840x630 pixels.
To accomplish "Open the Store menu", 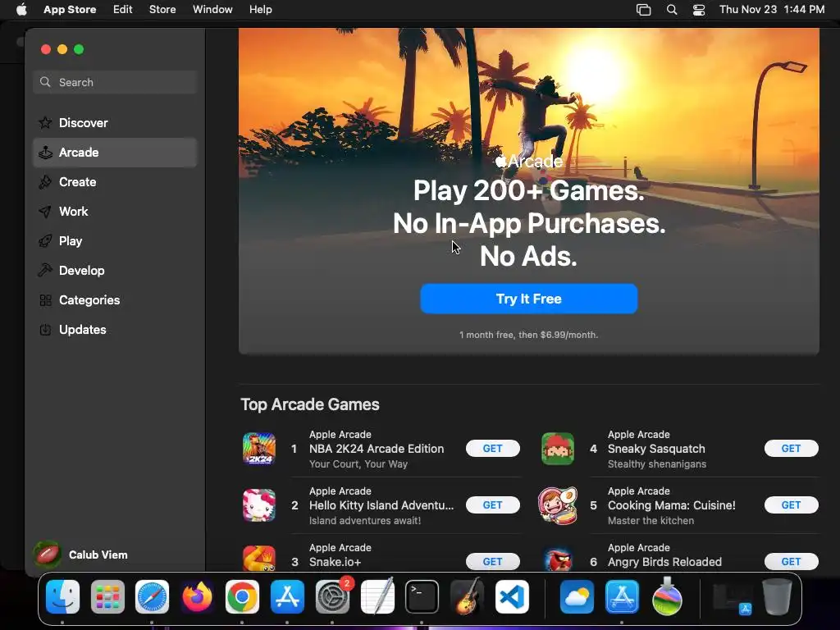I will 162,10.
